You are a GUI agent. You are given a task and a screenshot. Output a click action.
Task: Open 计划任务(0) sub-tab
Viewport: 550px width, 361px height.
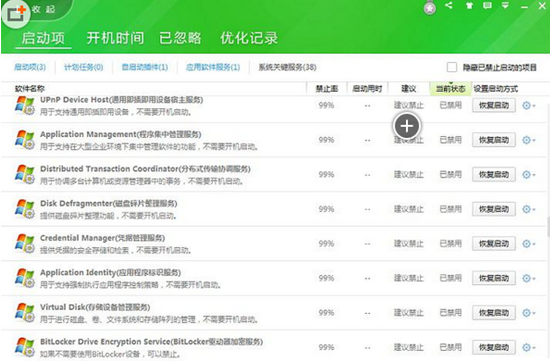click(83, 67)
